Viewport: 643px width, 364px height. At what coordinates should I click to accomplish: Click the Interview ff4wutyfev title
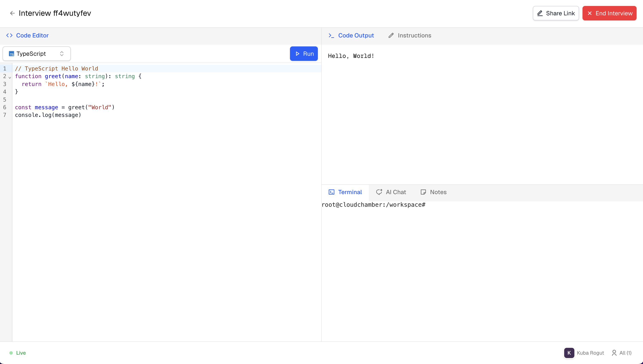point(55,13)
